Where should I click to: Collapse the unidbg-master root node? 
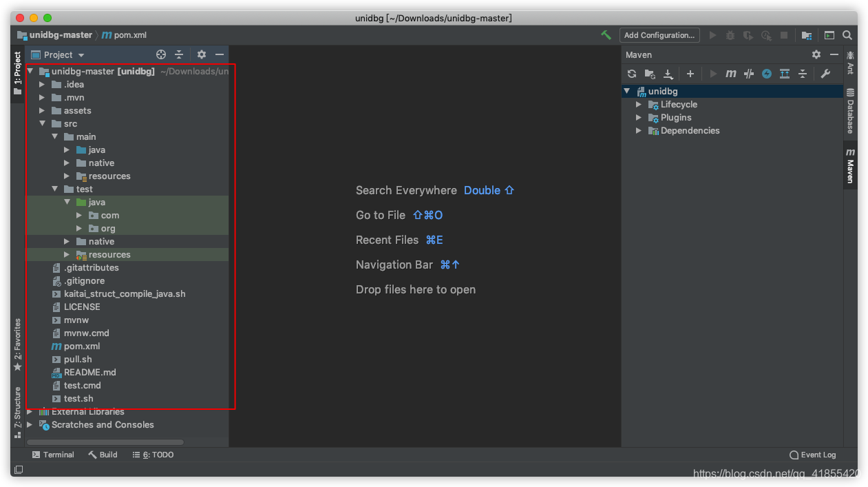coord(30,71)
